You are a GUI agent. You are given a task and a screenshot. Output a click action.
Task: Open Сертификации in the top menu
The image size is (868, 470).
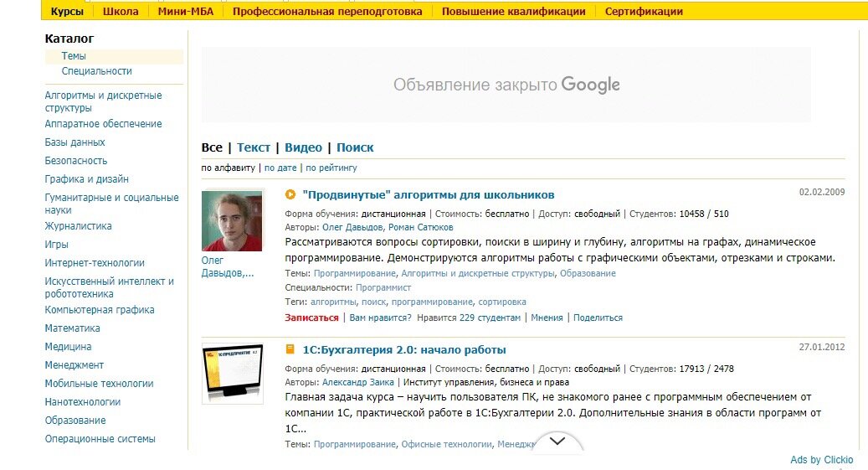[644, 11]
